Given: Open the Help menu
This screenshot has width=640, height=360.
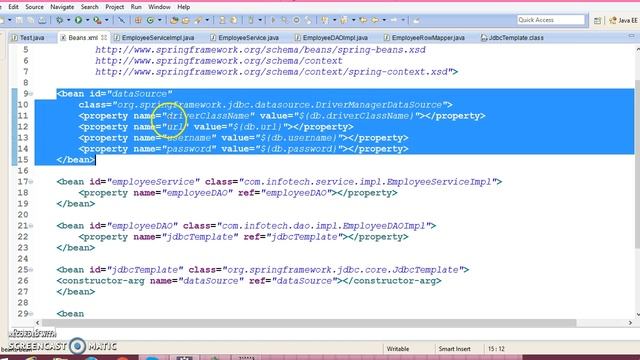Looking at the screenshot, I should 184,7.
